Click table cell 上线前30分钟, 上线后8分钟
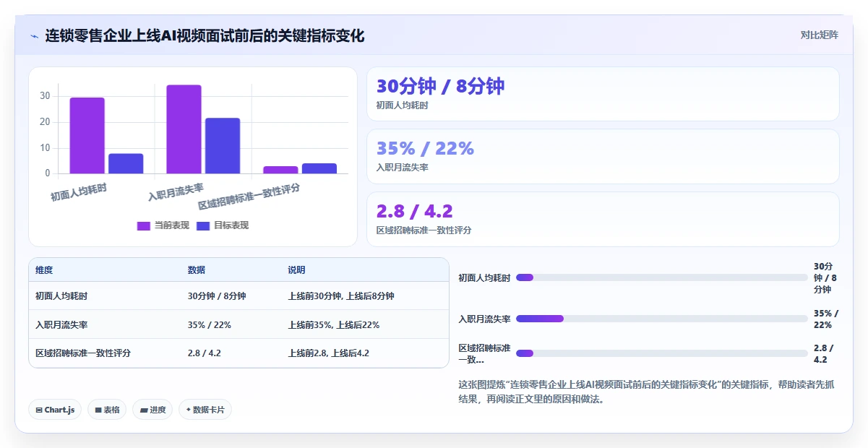Screen dimensions: 868x448 coord(340,296)
